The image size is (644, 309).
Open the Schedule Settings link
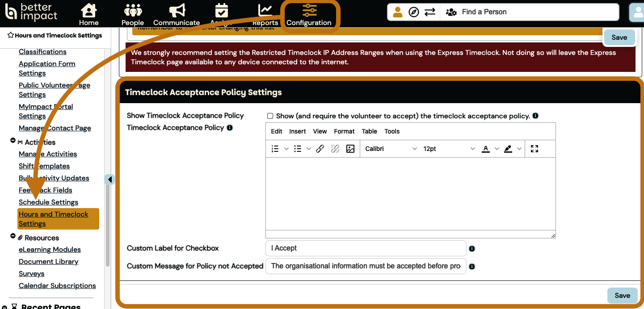click(x=48, y=202)
